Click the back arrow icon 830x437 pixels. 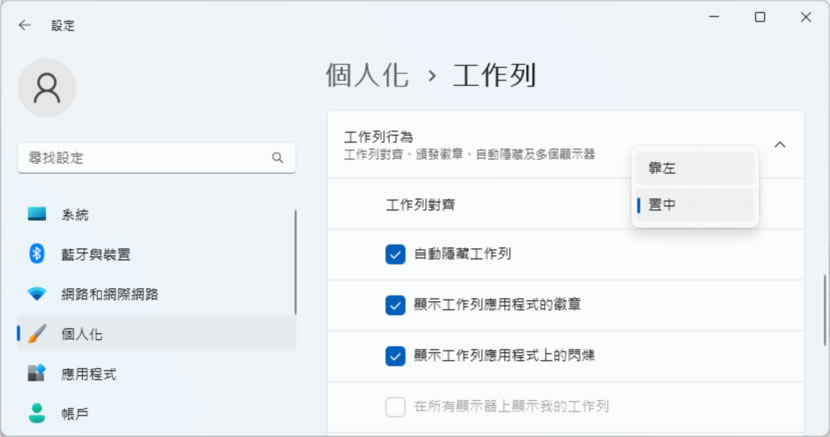pyautogui.click(x=25, y=25)
